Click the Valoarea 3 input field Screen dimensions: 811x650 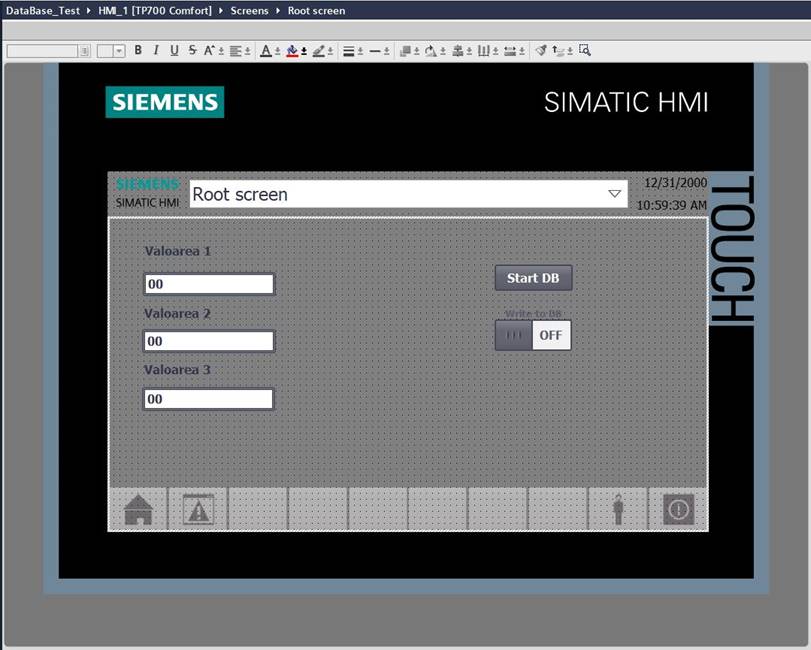(208, 399)
